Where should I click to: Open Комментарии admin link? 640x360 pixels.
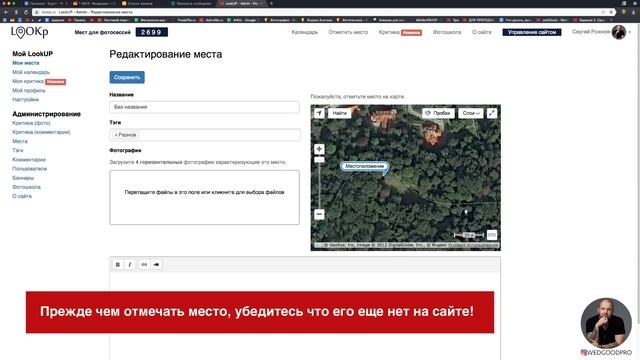click(29, 160)
